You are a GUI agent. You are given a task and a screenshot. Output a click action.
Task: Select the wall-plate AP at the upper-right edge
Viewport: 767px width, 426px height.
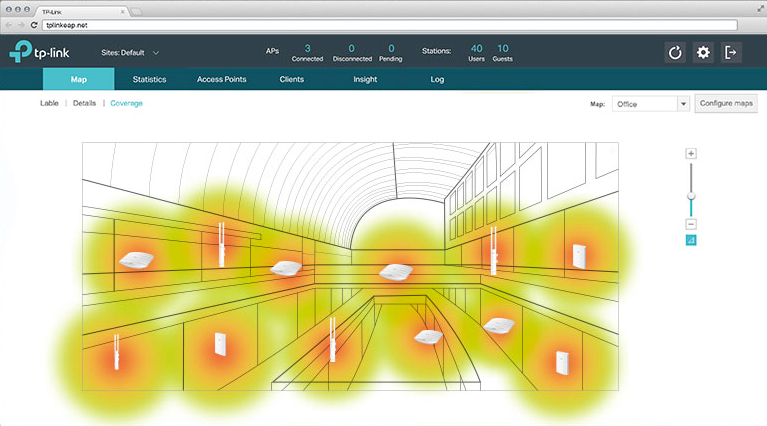pos(580,256)
